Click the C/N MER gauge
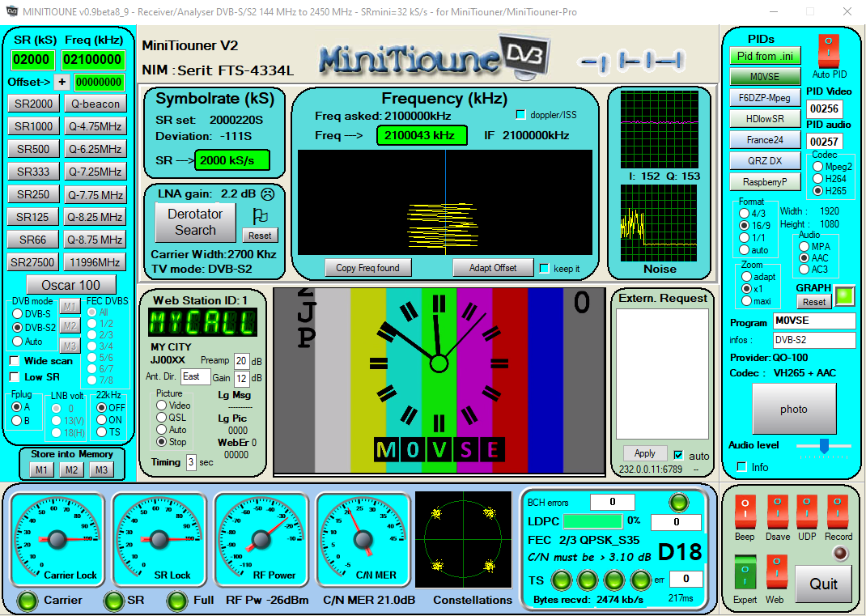 point(363,540)
